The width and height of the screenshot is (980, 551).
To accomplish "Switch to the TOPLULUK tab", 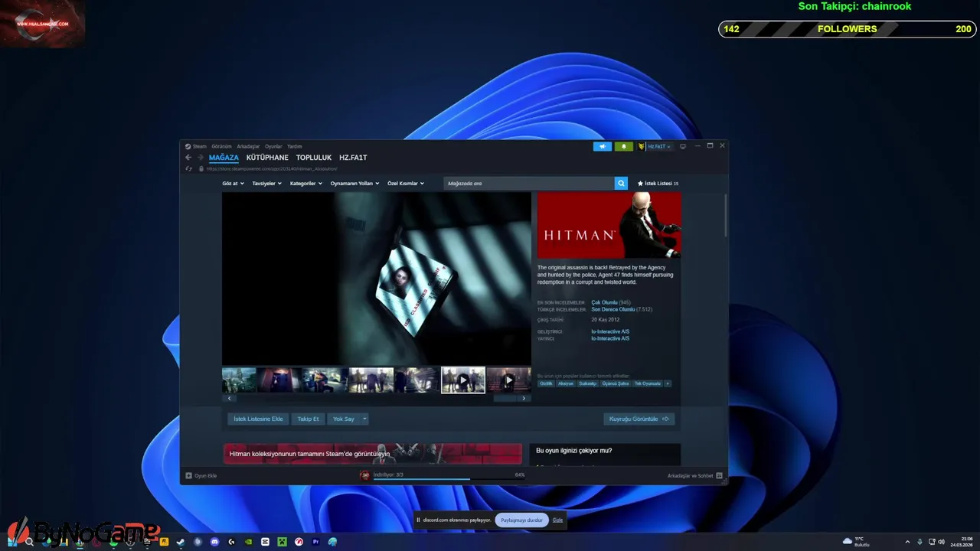I will (314, 158).
